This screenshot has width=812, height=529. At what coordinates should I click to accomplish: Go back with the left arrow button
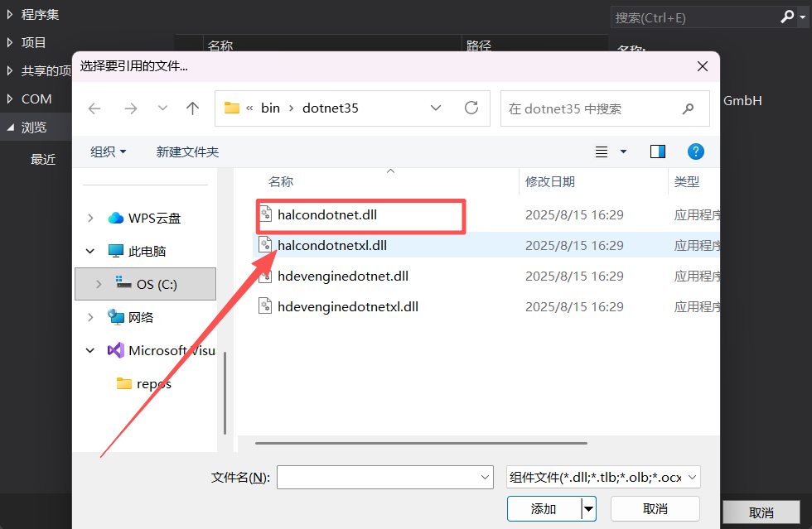(94, 108)
